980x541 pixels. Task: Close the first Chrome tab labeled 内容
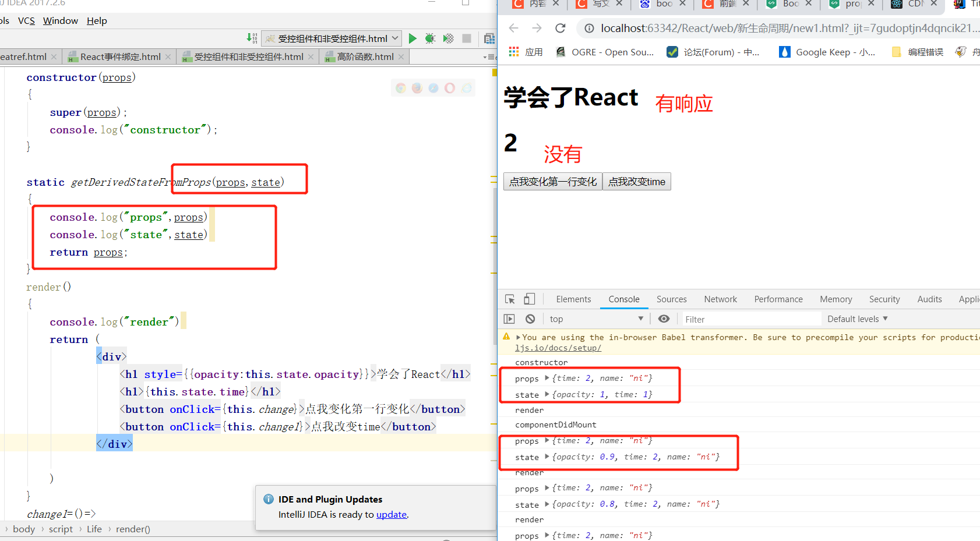click(556, 3)
